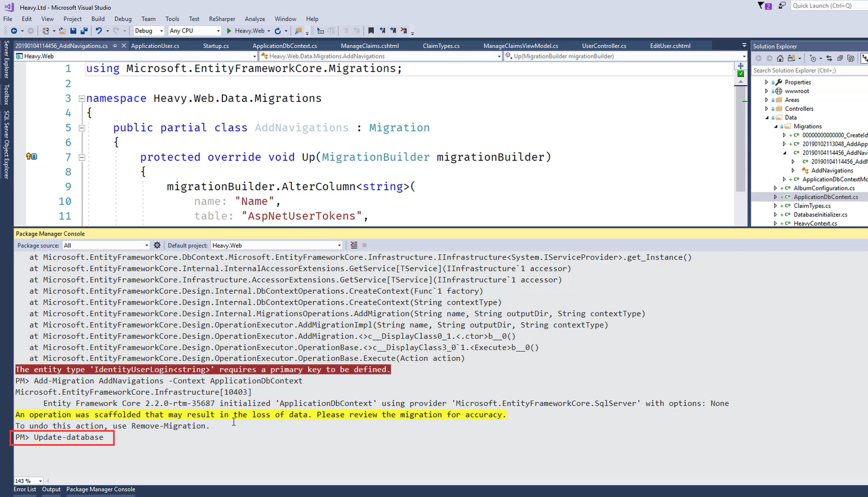Switch to the ApplicationDbContext.cs editor tab

coord(285,46)
